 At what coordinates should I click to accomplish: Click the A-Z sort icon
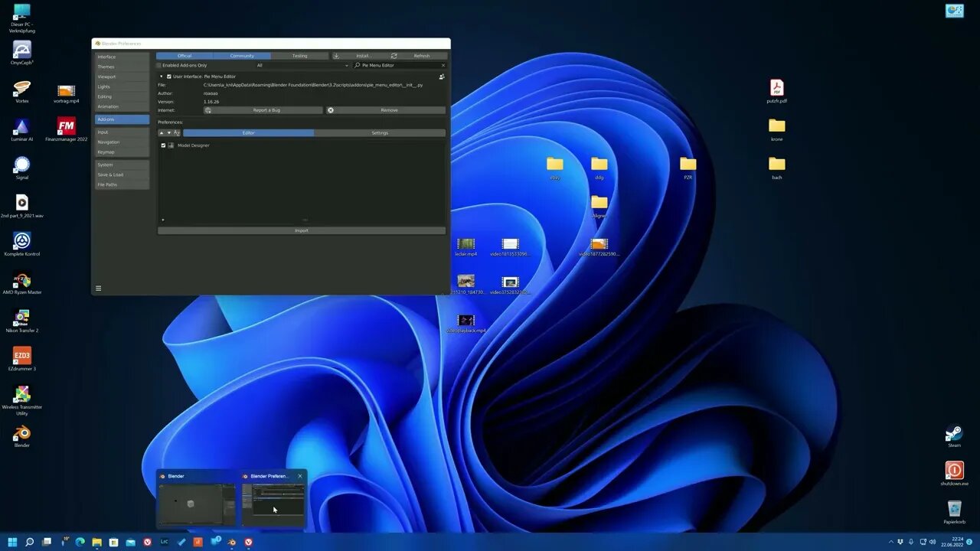pos(177,133)
